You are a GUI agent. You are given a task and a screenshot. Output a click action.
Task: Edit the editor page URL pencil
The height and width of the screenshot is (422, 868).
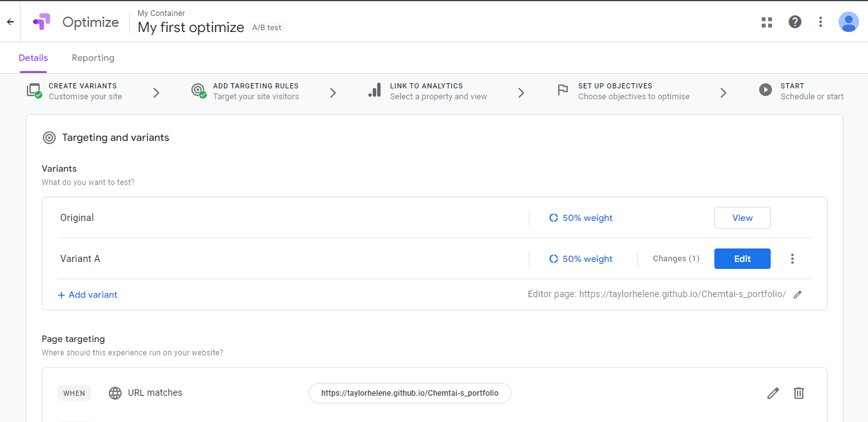pyautogui.click(x=798, y=295)
